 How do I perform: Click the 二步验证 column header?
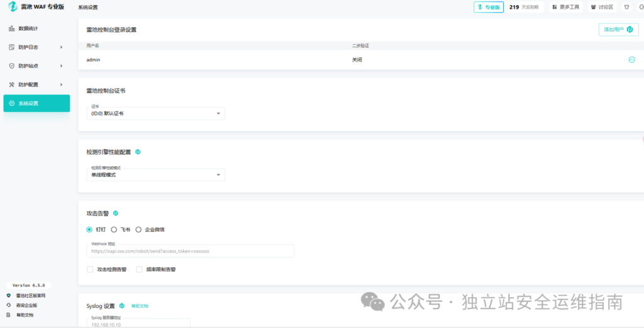(x=360, y=45)
